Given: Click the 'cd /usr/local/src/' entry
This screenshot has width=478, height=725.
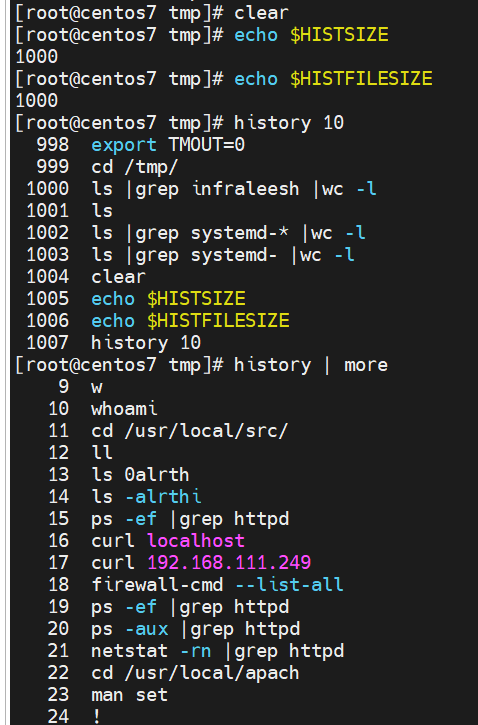Looking at the screenshot, I should (x=190, y=431).
